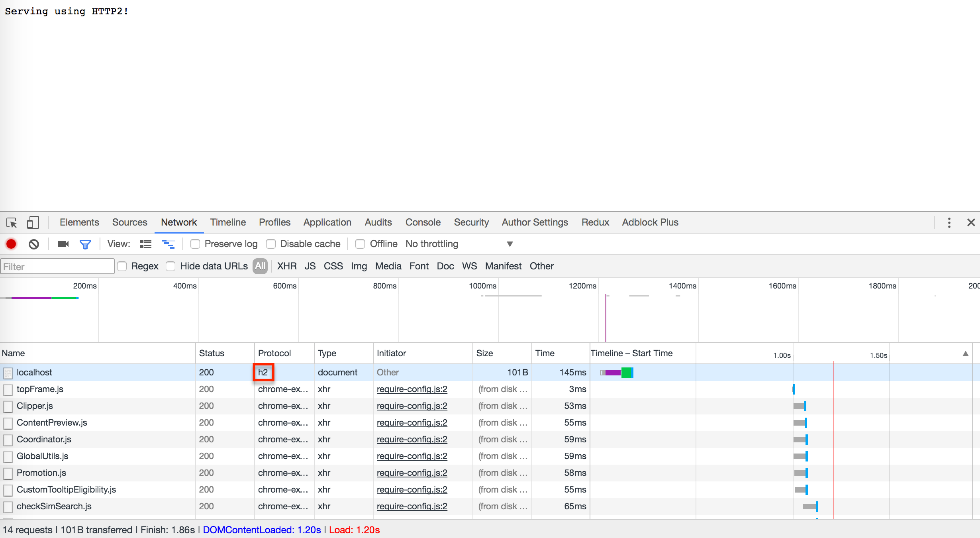Open the Security tab
The image size is (980, 538).
coord(471,222)
